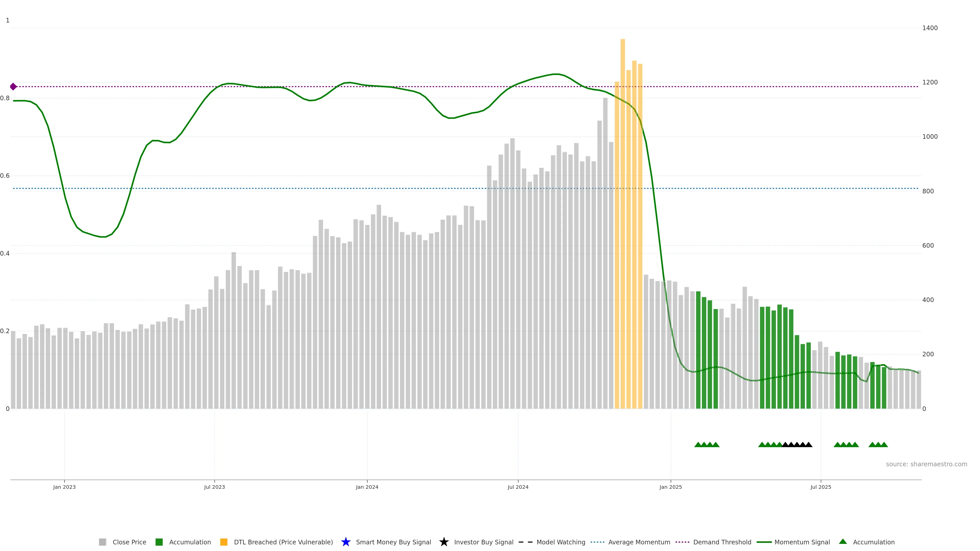Click the Jul 2024 axis label
Image resolution: width=980 pixels, height=551 pixels.
coord(518,487)
